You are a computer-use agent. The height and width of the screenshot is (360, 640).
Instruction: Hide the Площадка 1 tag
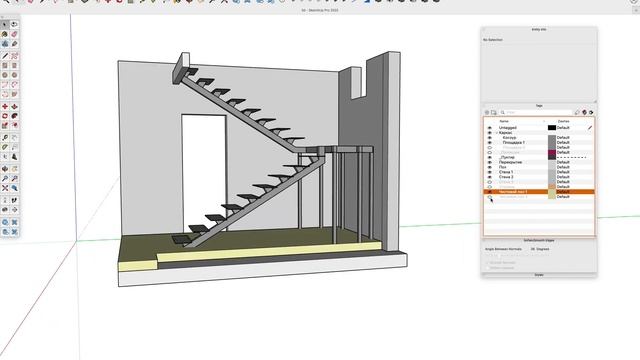[490, 142]
